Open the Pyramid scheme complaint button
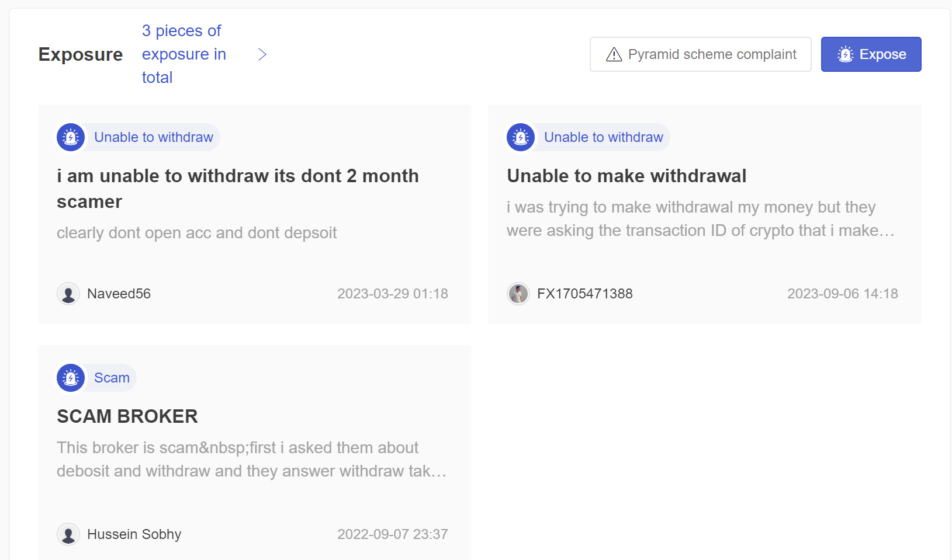 [x=700, y=54]
